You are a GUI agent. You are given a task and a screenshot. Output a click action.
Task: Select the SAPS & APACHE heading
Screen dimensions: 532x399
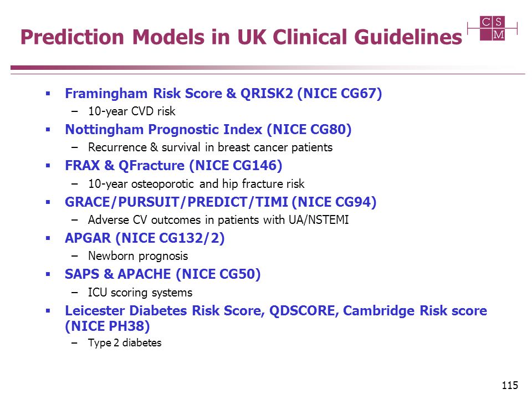point(162,274)
